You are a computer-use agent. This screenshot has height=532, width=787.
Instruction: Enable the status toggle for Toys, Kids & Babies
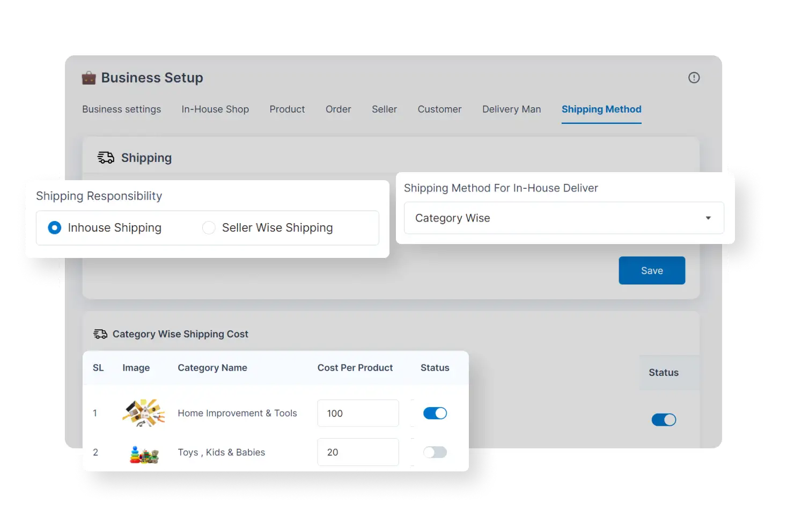tap(435, 452)
